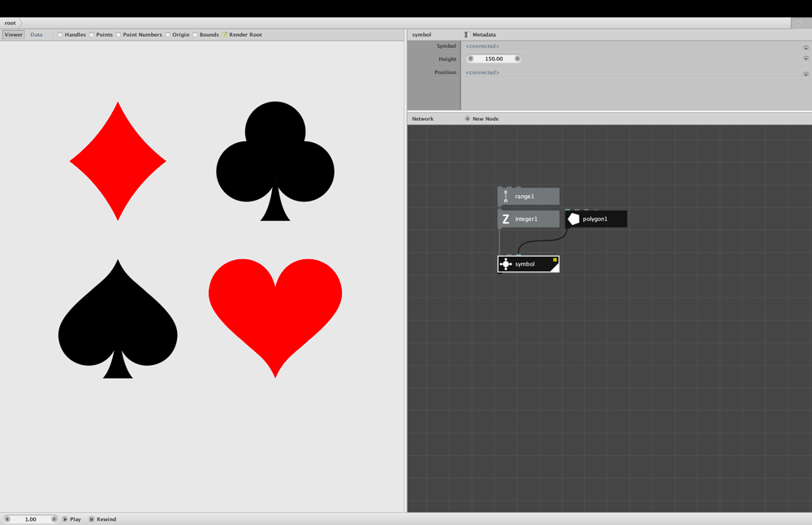Click the Height value field 150.00
This screenshot has width=812, height=525.
click(x=494, y=59)
